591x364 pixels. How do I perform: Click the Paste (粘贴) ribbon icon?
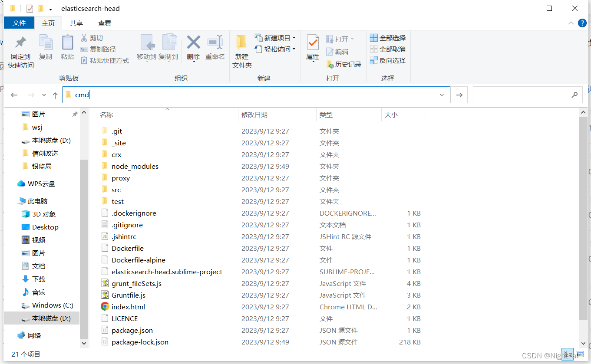tap(67, 42)
